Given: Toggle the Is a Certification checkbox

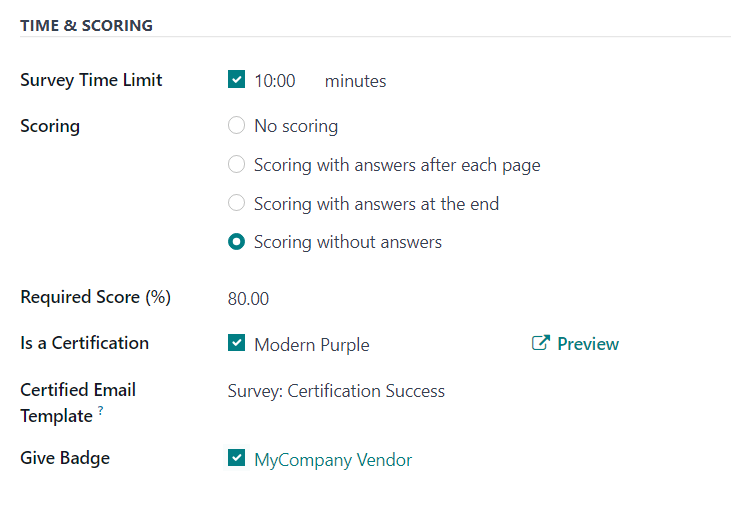Looking at the screenshot, I should (237, 343).
